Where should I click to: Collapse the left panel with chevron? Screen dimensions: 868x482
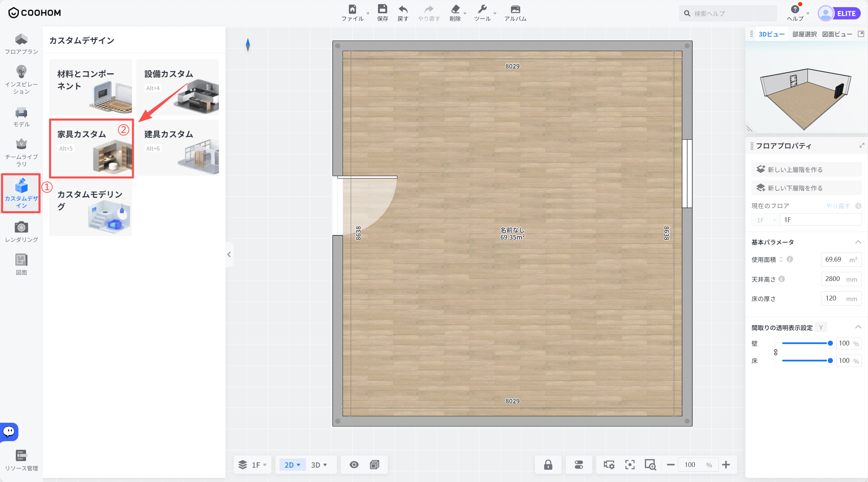tap(229, 254)
